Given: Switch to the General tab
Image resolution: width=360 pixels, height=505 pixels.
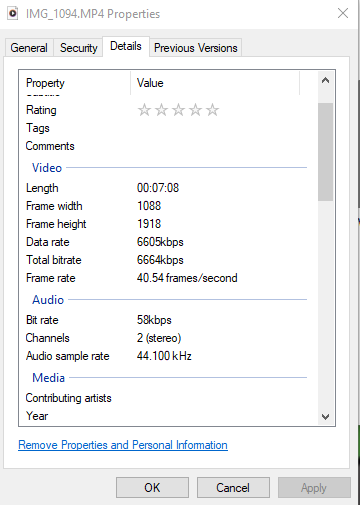Looking at the screenshot, I should click(29, 48).
